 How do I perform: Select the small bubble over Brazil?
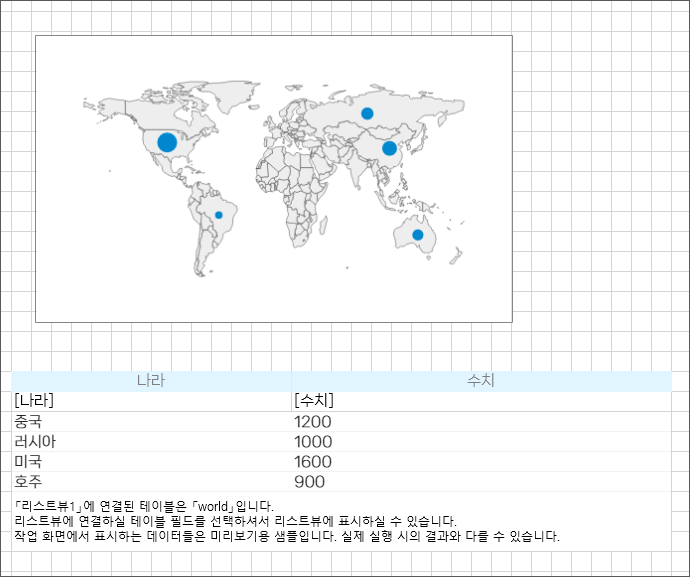click(219, 215)
